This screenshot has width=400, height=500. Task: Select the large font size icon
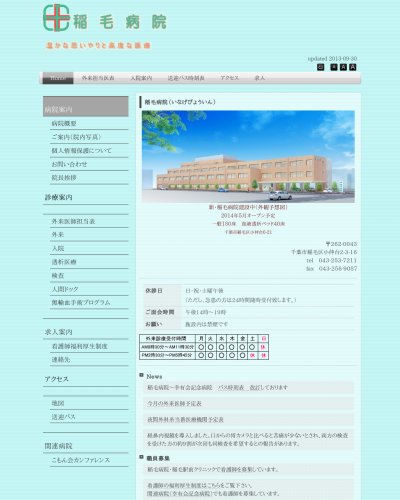click(353, 67)
